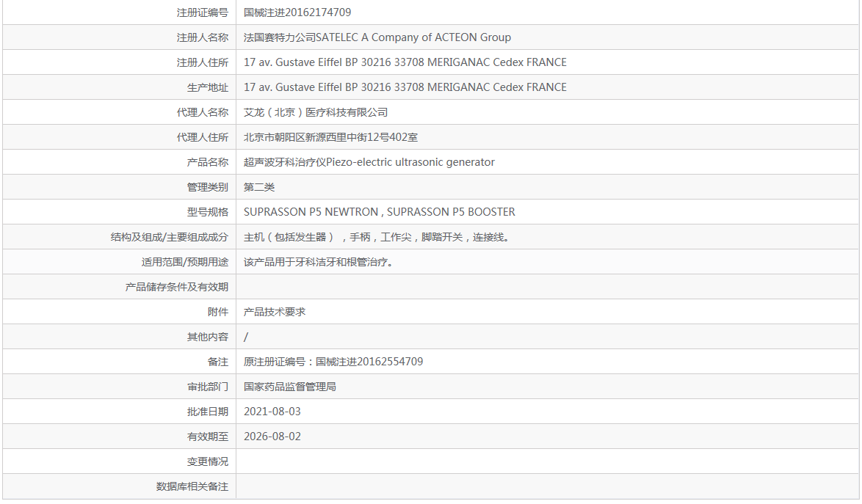Select the 代理人住所 label

[x=203, y=137]
